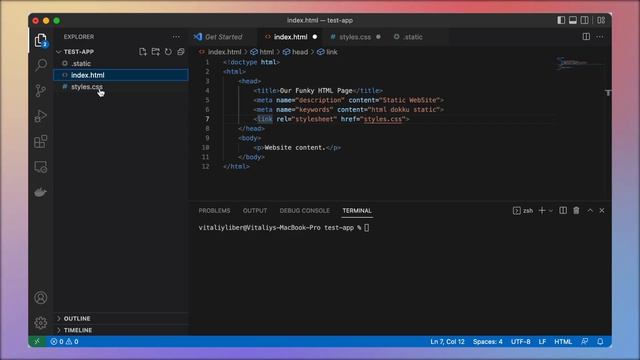
Task: Open the DEBUG CONSOLE panel tab
Action: tap(304, 211)
